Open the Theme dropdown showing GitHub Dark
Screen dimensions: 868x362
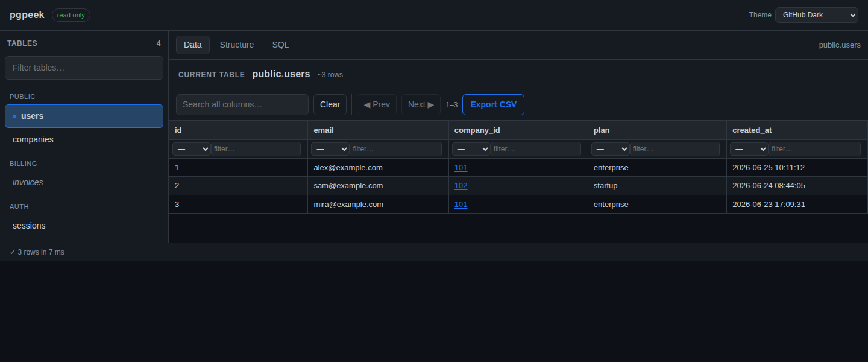point(816,15)
